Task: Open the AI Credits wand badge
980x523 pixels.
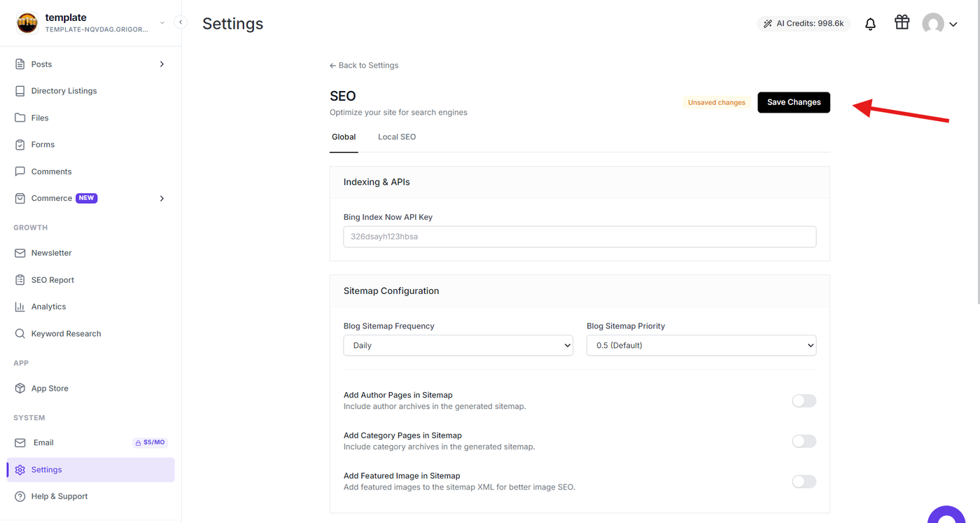Action: (x=804, y=24)
